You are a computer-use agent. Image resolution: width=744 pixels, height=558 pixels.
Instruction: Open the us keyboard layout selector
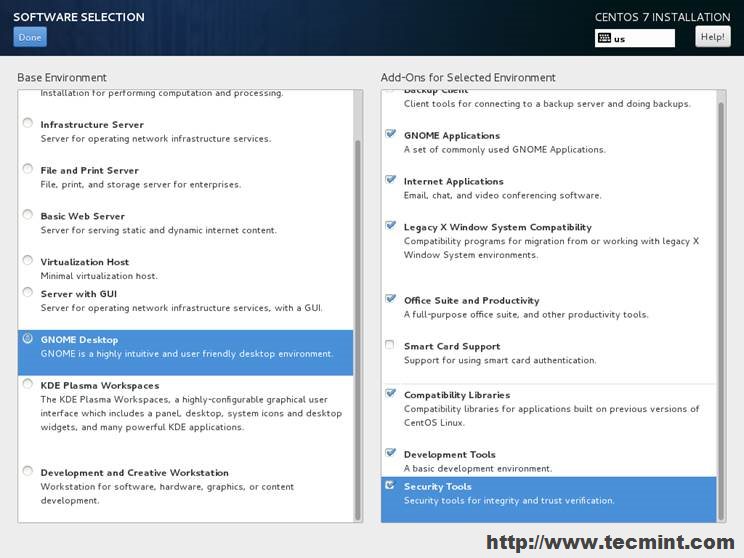(635, 38)
